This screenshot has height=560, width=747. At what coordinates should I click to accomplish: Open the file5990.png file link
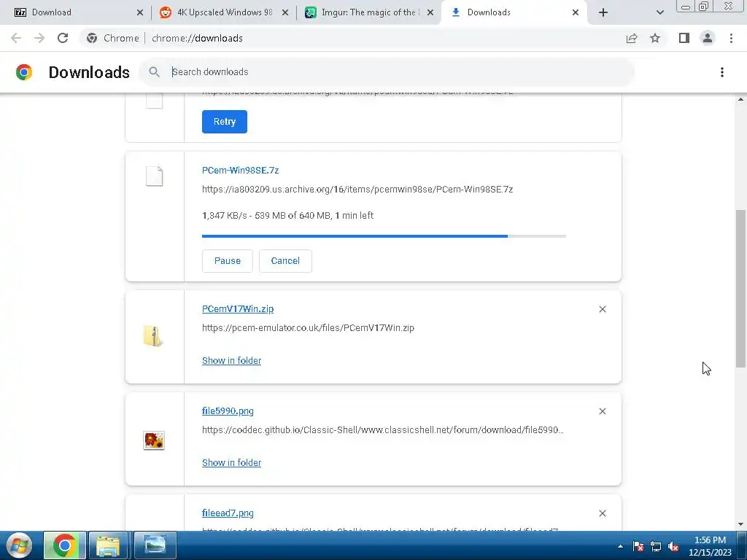point(228,411)
